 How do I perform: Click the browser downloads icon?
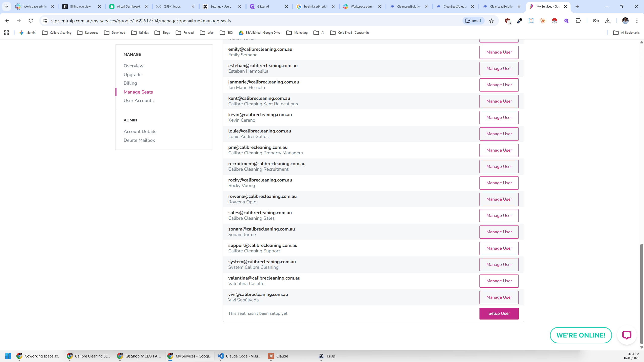point(608,21)
